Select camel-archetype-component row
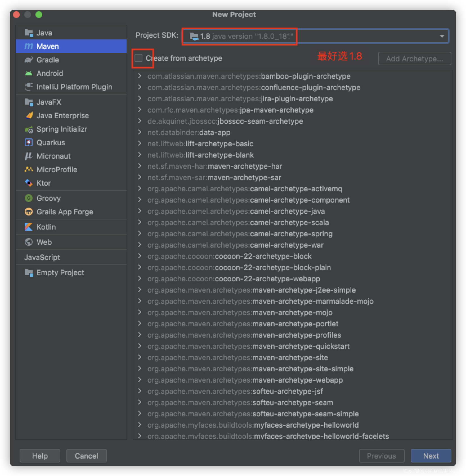Screen dimensions: 466x476 (x=293, y=200)
